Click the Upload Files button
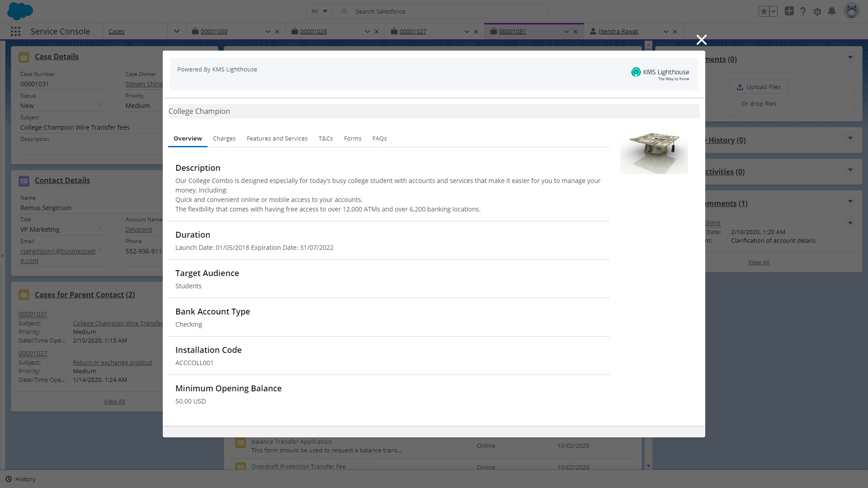Screen dimensions: 868x488 coord(759,87)
